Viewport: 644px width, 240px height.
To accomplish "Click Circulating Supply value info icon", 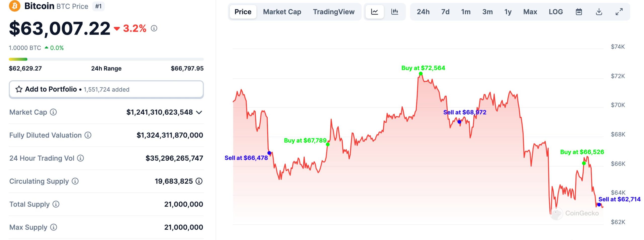I will pos(199,181).
